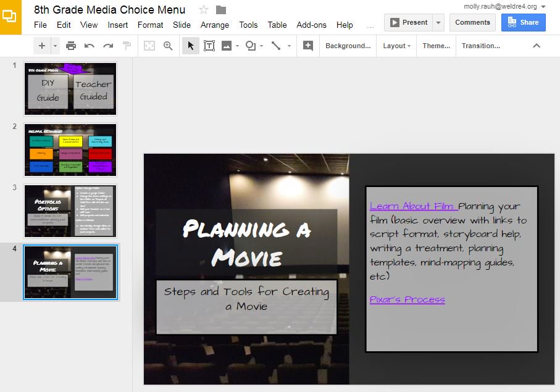Click the Comments button
This screenshot has width=560, height=392.
coord(472,22)
